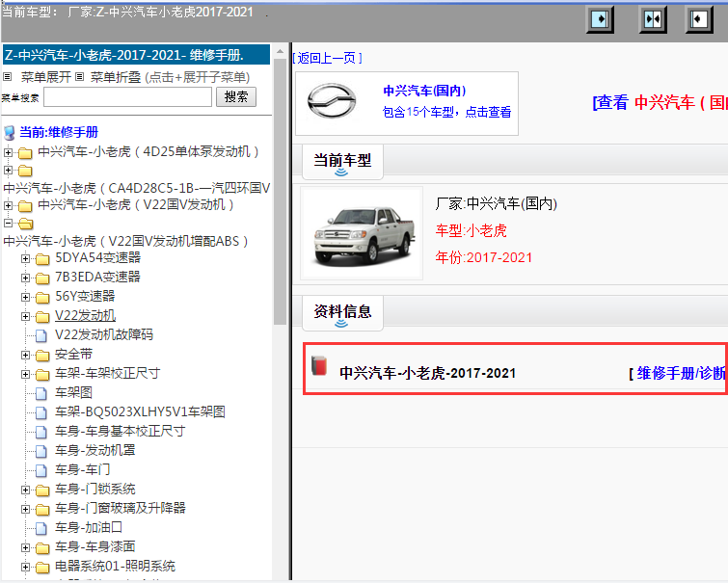Click folder icon of 56Y变速器
The height and width of the screenshot is (583, 728).
coord(42,298)
